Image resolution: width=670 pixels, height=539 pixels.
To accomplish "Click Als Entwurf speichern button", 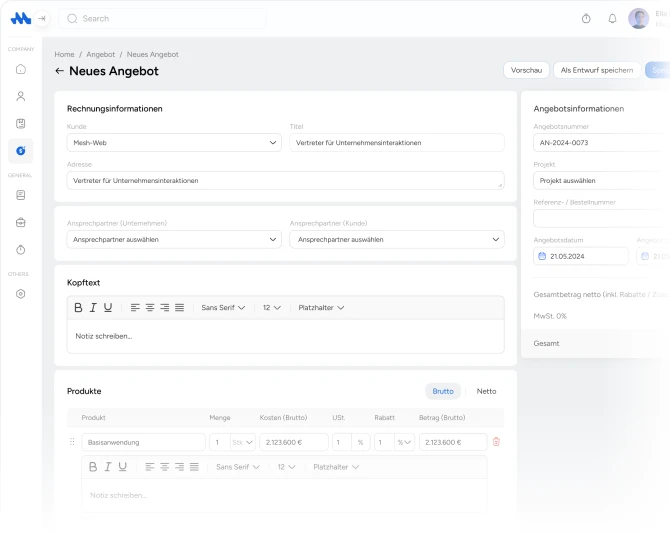I will coord(596,70).
